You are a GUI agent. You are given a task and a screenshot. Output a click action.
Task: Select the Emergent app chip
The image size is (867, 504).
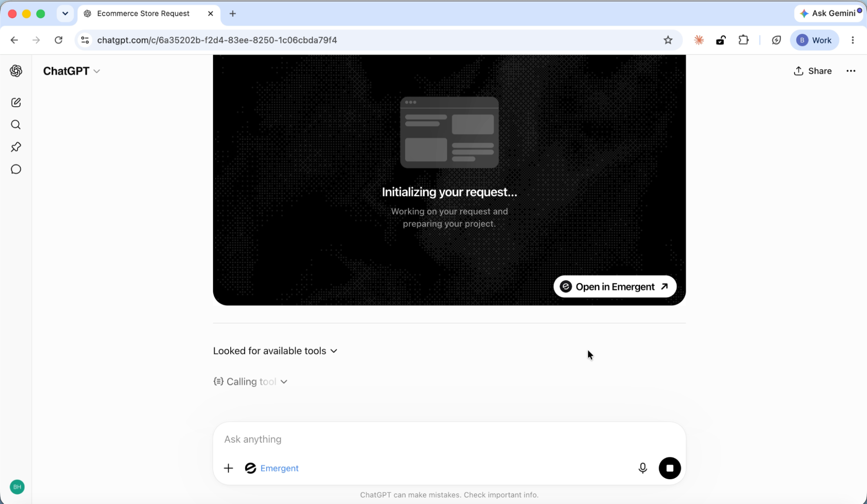(272, 468)
